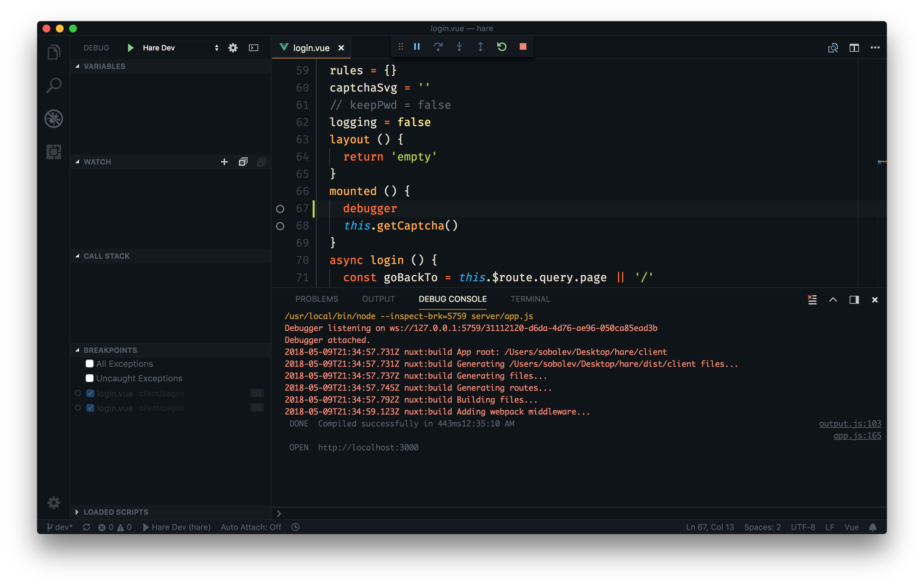This screenshot has width=924, height=587.
Task: Open the Search view in activity bar
Action: [54, 85]
